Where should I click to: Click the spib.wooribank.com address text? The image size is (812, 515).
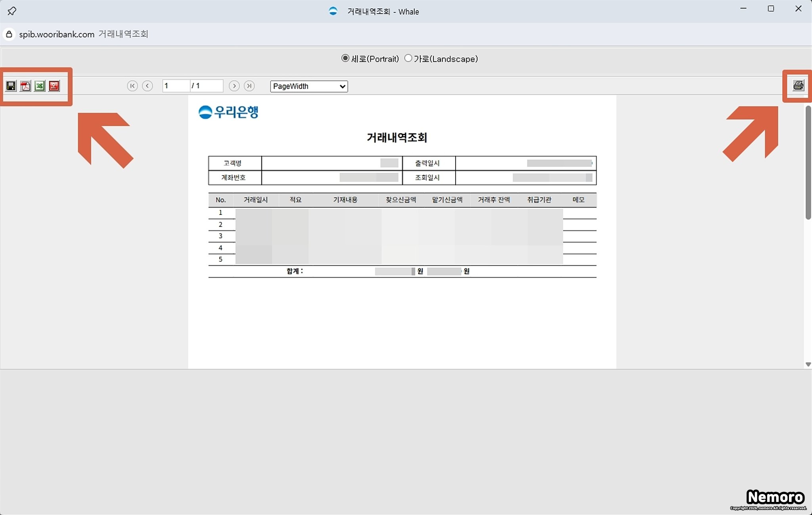click(57, 34)
